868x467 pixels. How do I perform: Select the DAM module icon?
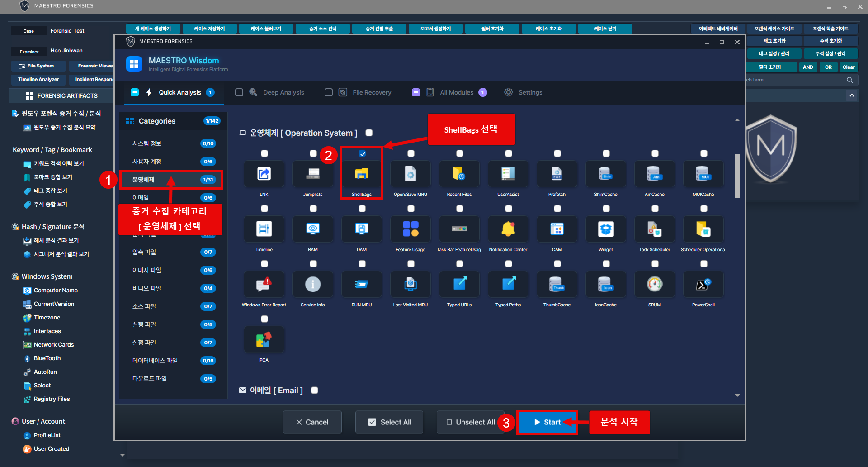(362, 229)
